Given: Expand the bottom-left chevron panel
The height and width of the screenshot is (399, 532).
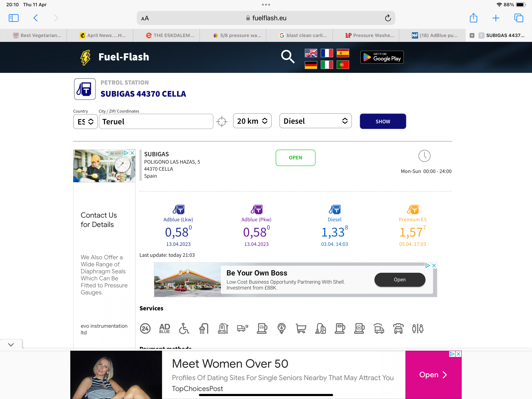Looking at the screenshot, I should click(11, 345).
